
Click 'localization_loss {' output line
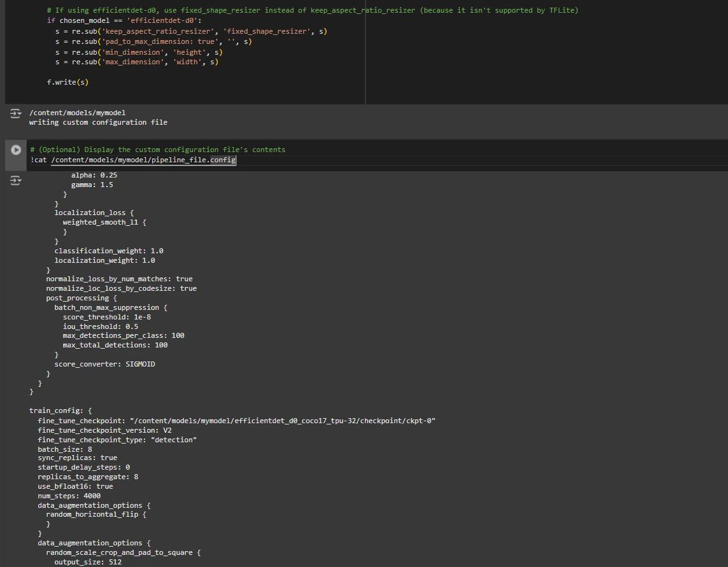click(x=94, y=213)
